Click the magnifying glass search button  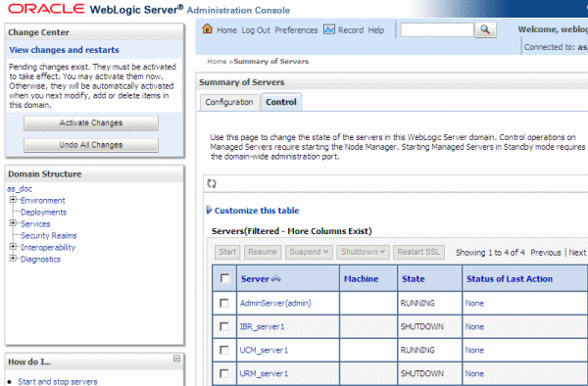click(x=485, y=30)
